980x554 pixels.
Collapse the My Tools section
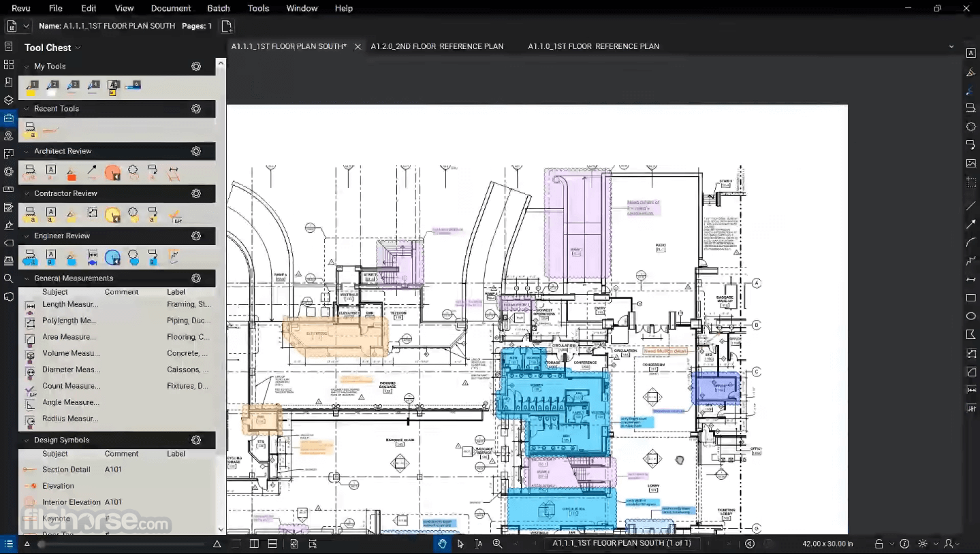[x=27, y=66]
